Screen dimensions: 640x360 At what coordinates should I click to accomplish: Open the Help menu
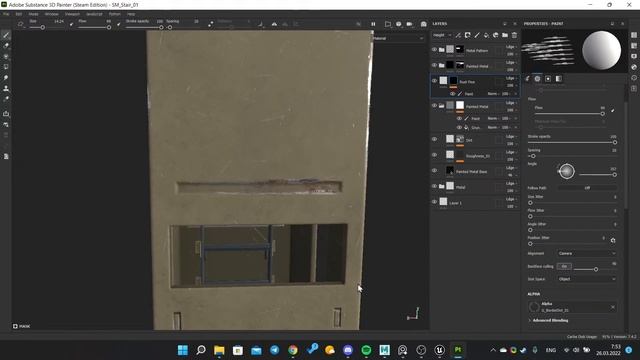[x=131, y=14]
